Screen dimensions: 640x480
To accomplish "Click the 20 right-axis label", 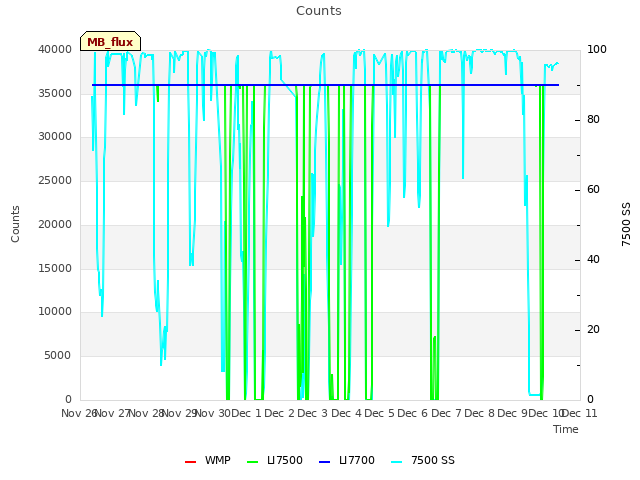I will click(593, 330).
